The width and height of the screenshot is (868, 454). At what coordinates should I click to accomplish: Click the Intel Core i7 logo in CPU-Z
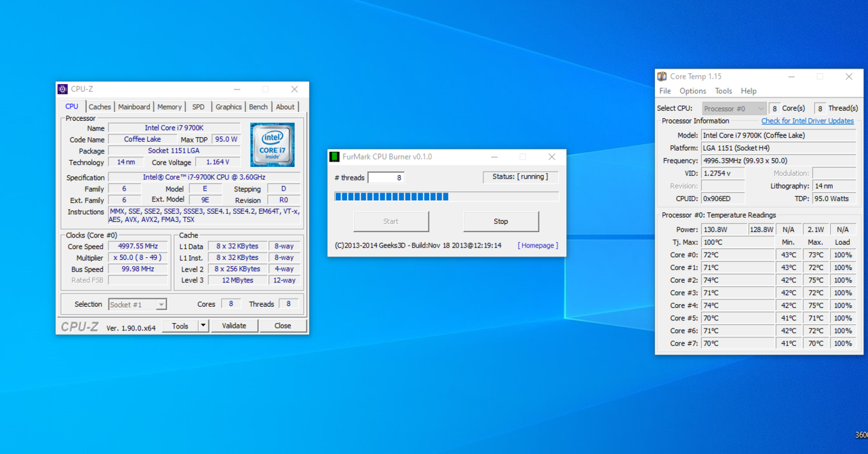(272, 145)
